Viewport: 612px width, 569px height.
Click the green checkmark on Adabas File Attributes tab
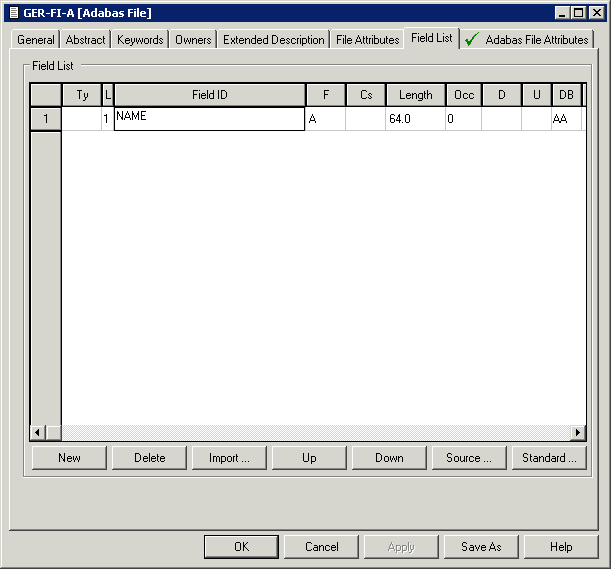pyautogui.click(x=473, y=40)
